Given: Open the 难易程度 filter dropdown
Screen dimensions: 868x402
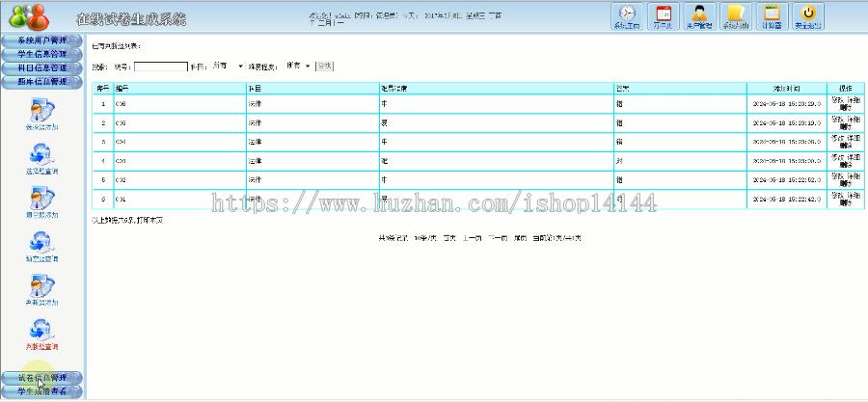Looking at the screenshot, I should (x=298, y=66).
